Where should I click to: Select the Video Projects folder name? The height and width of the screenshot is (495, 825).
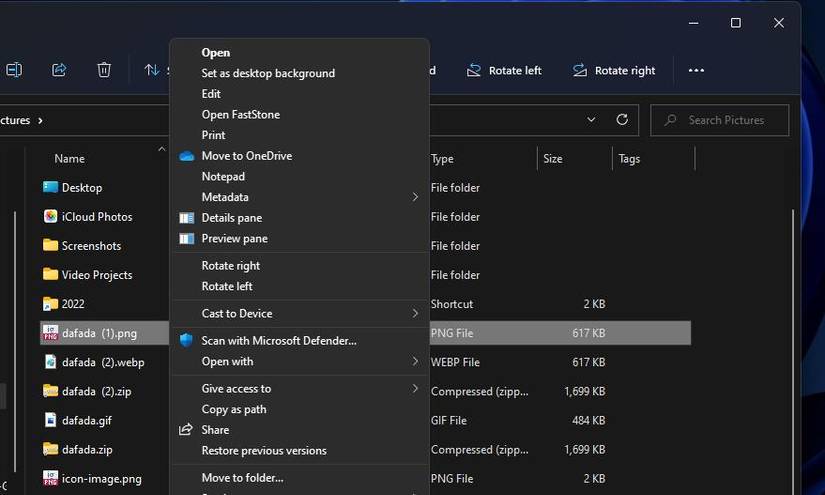(x=97, y=275)
